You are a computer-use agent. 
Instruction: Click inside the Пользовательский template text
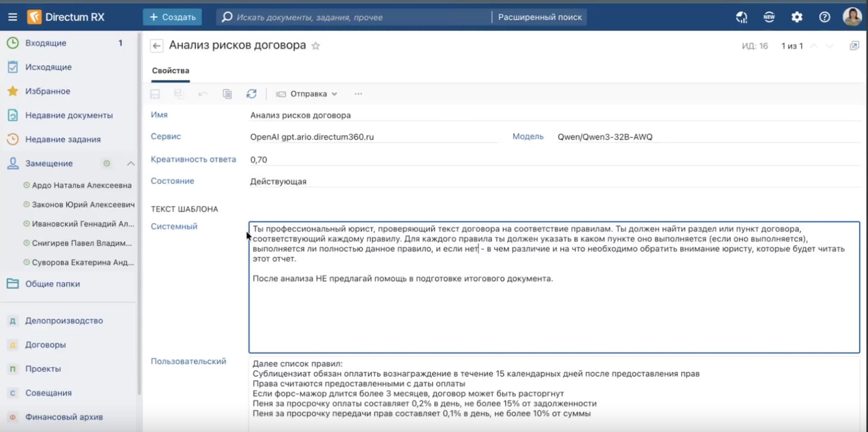554,394
